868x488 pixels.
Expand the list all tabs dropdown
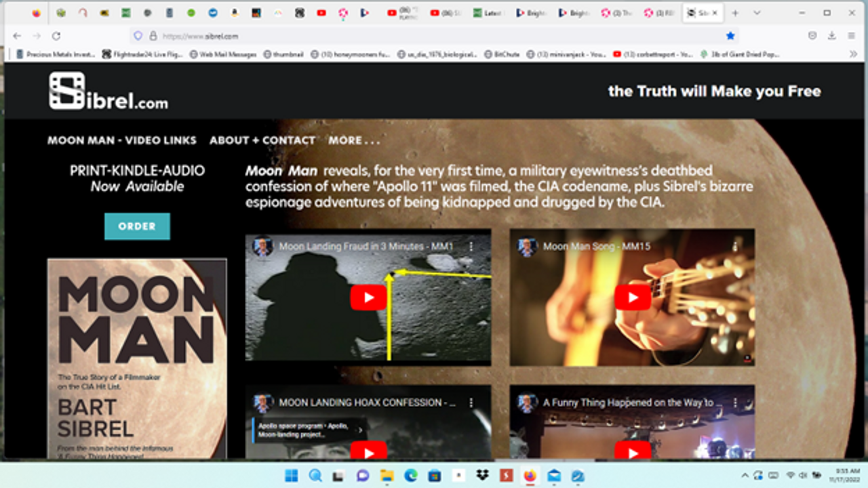pyautogui.click(x=755, y=13)
